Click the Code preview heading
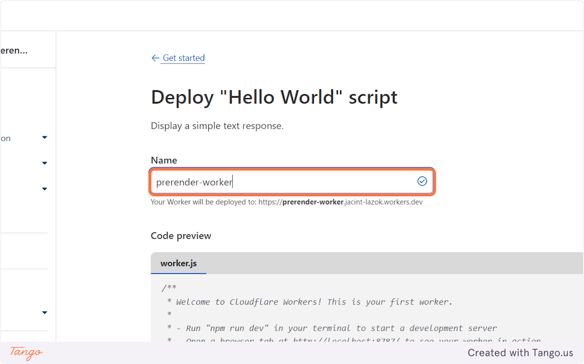The height and width of the screenshot is (364, 584). point(181,236)
